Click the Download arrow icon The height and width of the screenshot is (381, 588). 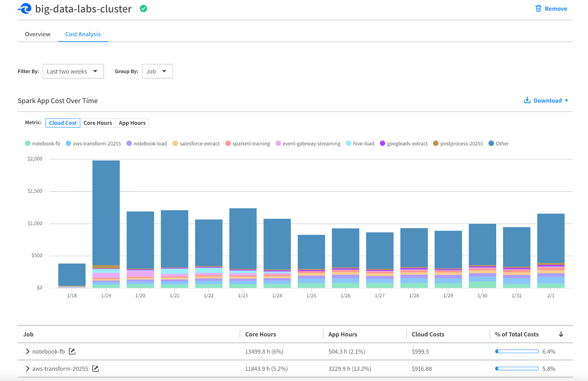tap(527, 100)
